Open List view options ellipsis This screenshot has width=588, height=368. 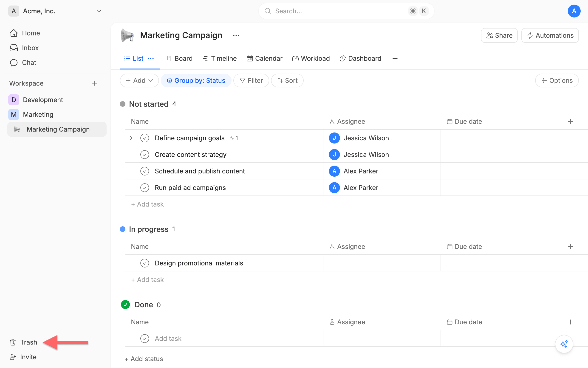(x=151, y=58)
